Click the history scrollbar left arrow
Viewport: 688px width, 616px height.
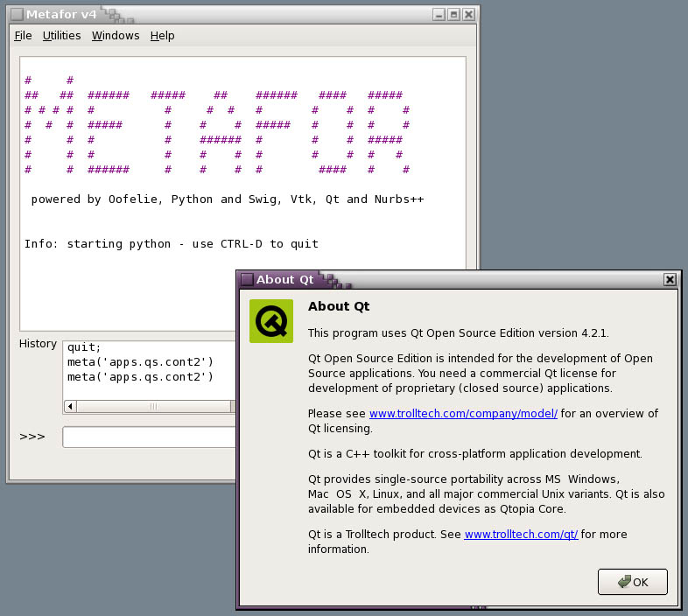pyautogui.click(x=70, y=406)
